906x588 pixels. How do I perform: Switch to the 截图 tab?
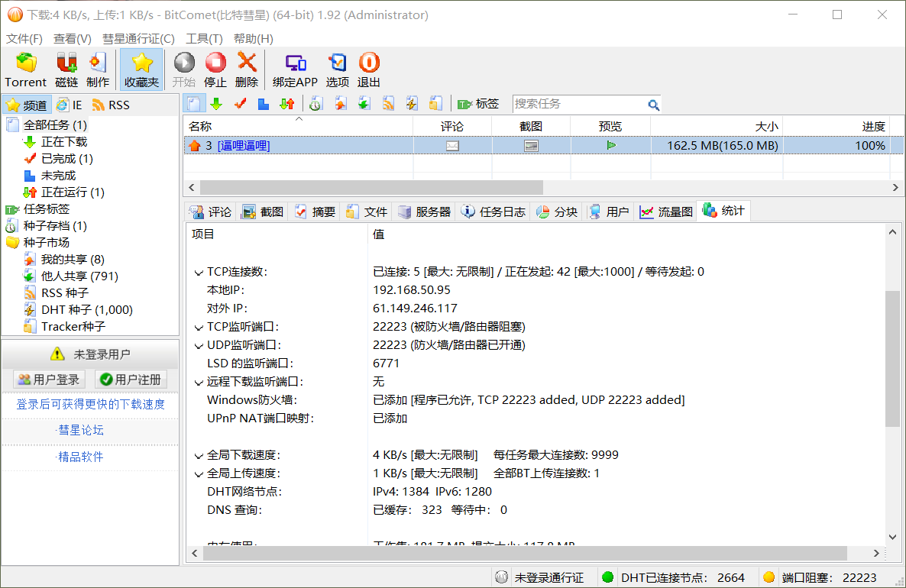point(263,212)
